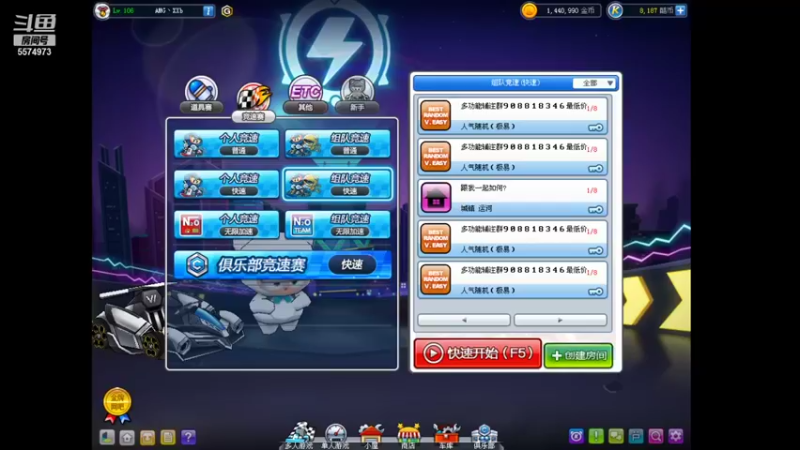800x450 pixels.
Task: Go to next room list page
Action: point(560,320)
